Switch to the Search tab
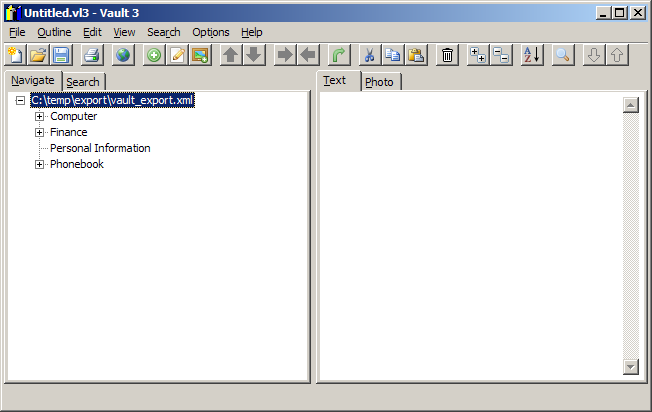The image size is (652, 412). [83, 82]
